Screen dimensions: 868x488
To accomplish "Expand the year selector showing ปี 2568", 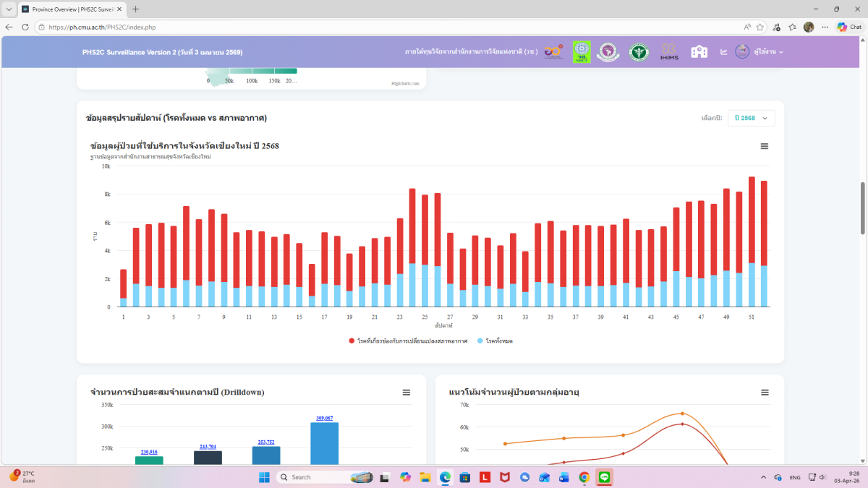I will (x=751, y=118).
